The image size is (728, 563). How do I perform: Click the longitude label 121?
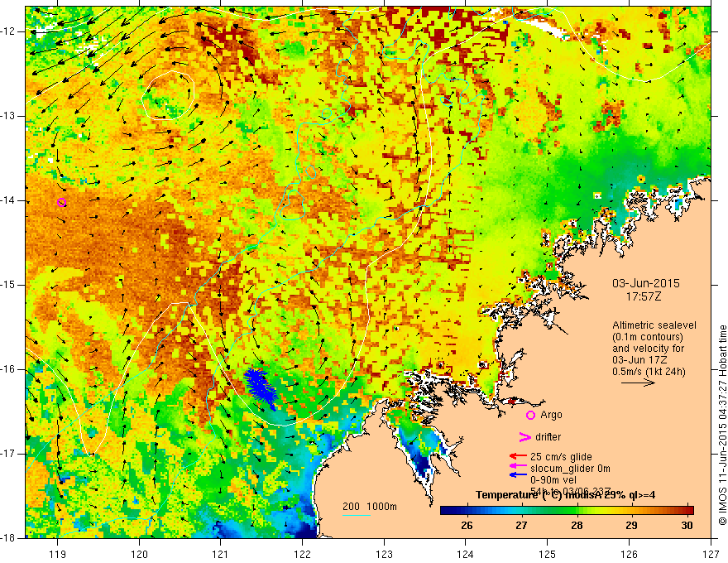pyautogui.click(x=221, y=554)
